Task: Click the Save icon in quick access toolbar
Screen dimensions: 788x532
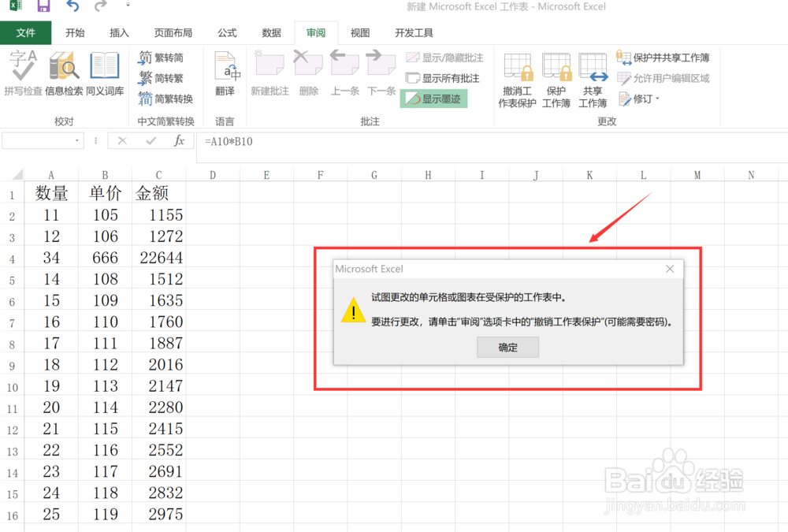Action: 43,6
